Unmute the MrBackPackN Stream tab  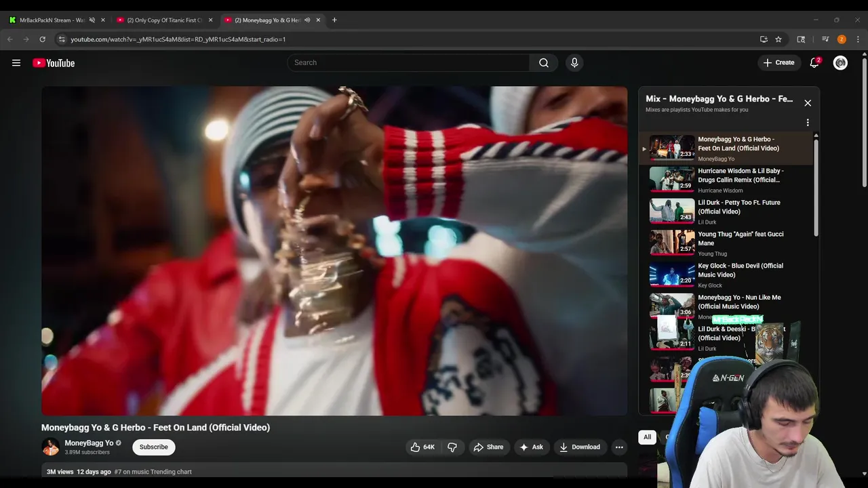[x=92, y=20]
